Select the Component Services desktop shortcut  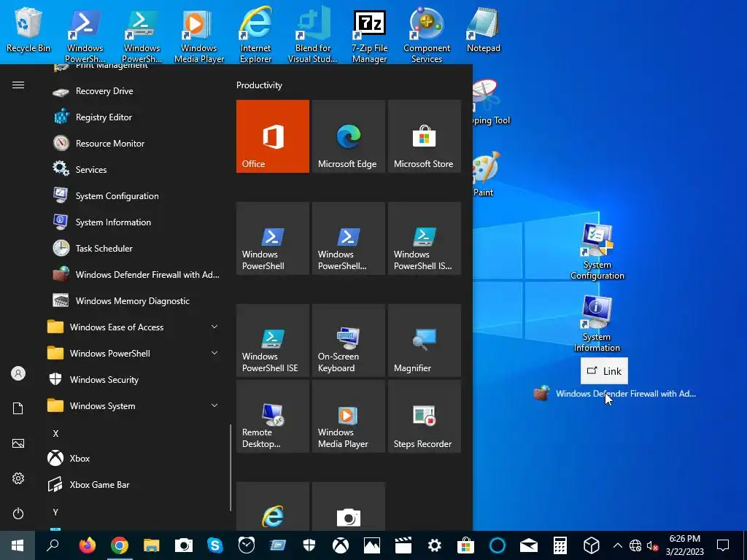tap(426, 35)
